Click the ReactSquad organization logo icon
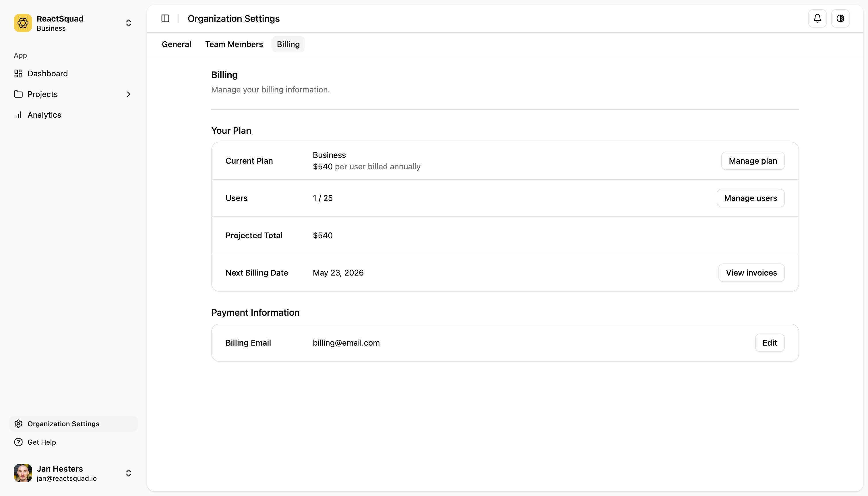This screenshot has width=868, height=496. (23, 23)
